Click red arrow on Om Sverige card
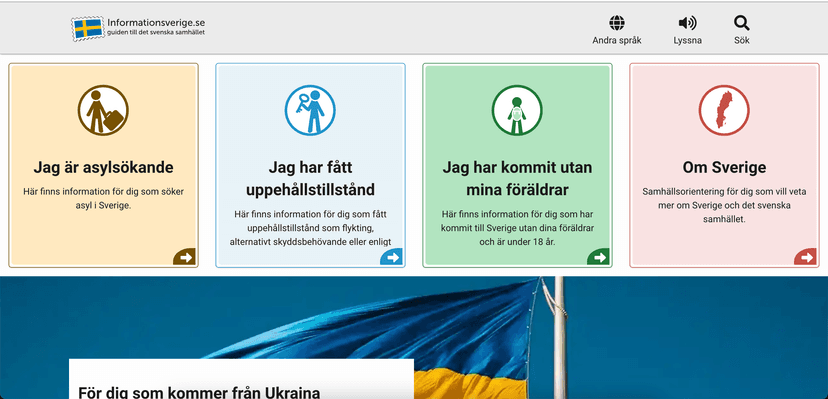828x399 pixels. click(805, 257)
